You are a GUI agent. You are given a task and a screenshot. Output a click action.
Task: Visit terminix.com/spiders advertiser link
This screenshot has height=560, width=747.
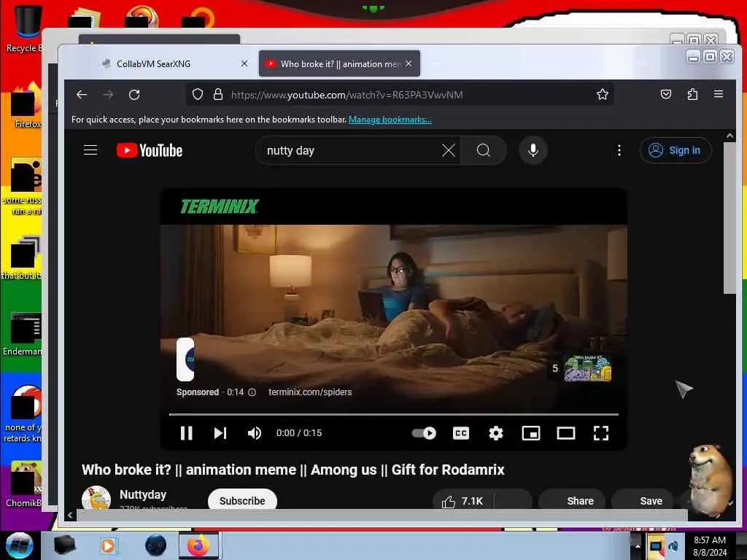pyautogui.click(x=310, y=392)
